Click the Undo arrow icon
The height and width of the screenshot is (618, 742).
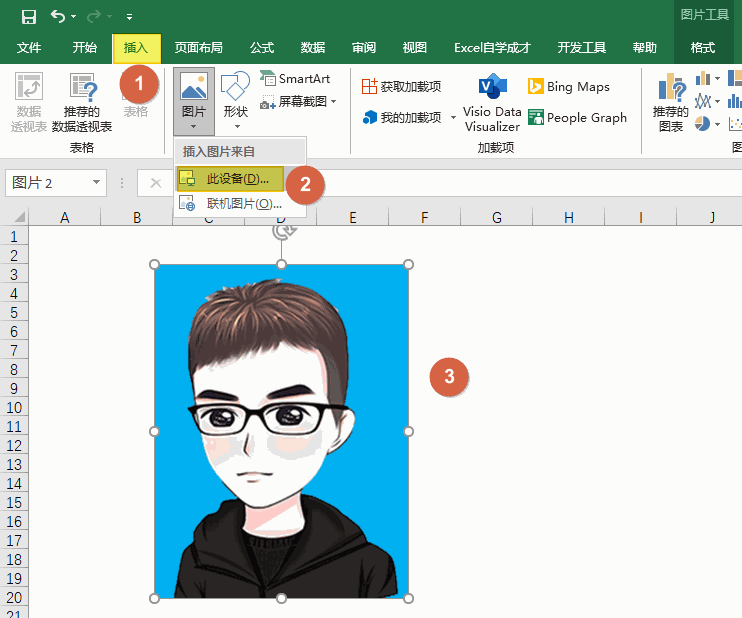pos(59,16)
